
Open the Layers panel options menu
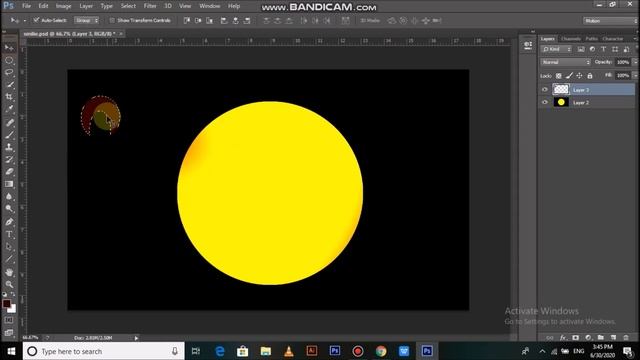635,39
